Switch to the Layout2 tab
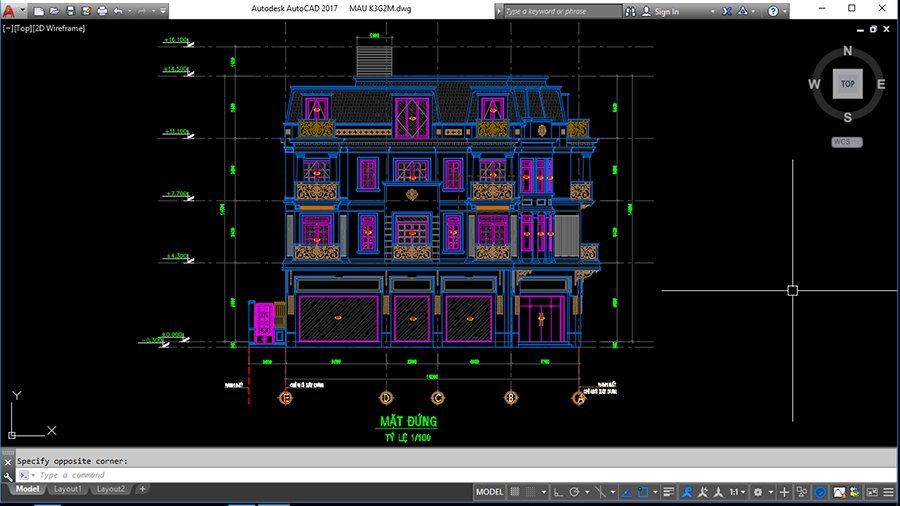The image size is (900, 506). click(110, 489)
